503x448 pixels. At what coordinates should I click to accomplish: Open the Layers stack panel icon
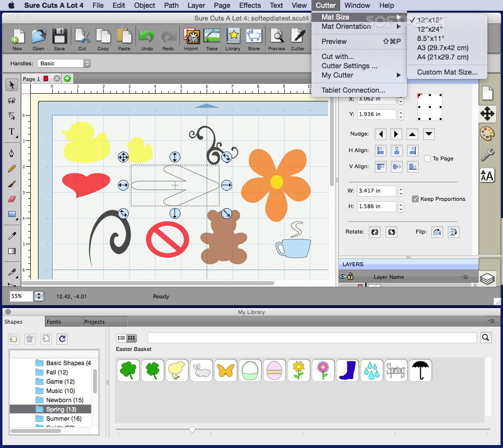pos(487,278)
